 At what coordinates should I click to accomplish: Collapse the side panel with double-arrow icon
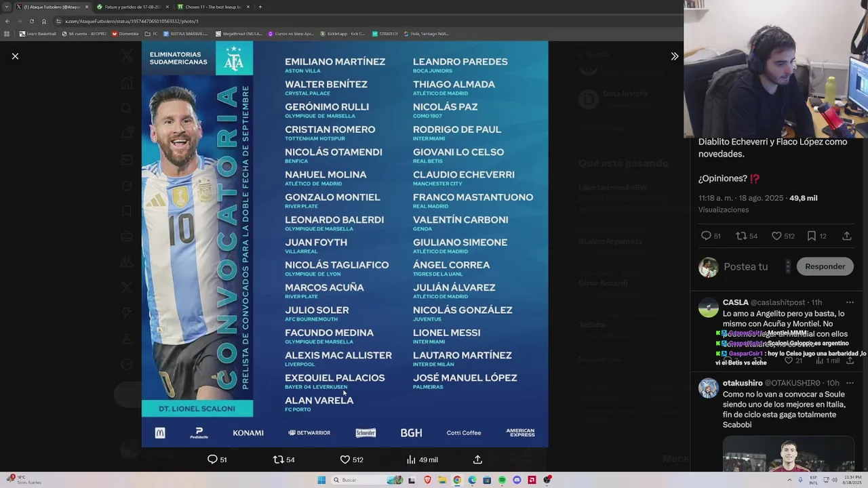pos(674,56)
